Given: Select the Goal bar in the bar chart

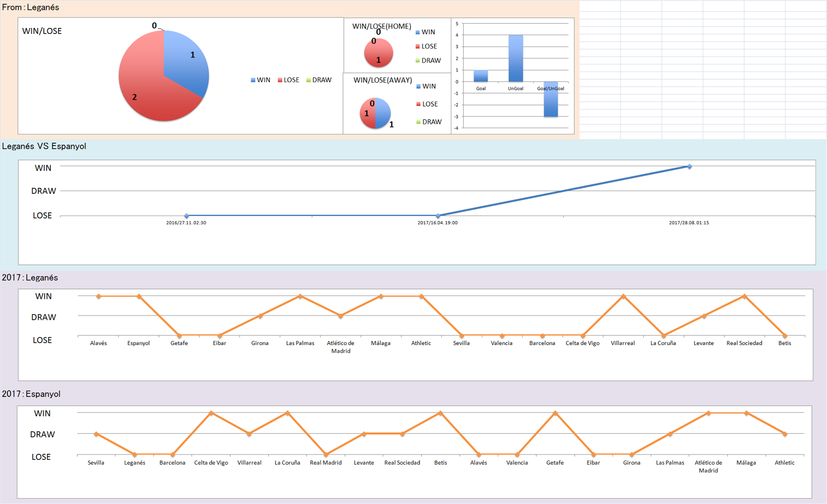Looking at the screenshot, I should point(481,76).
